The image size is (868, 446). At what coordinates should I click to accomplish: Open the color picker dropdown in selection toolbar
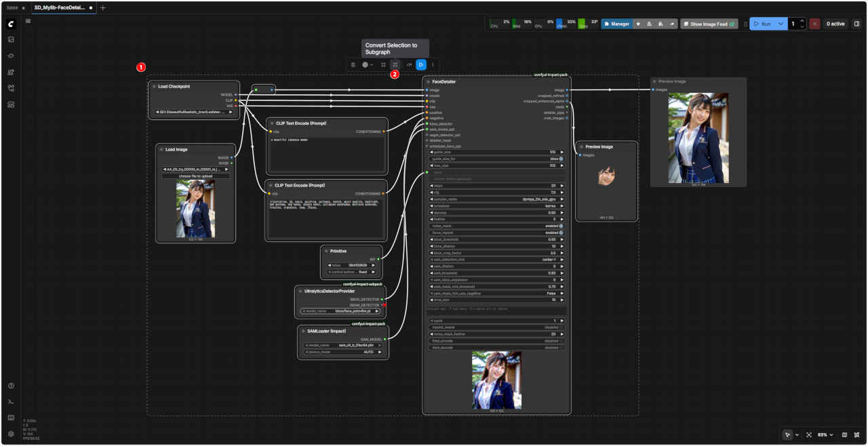pos(368,65)
